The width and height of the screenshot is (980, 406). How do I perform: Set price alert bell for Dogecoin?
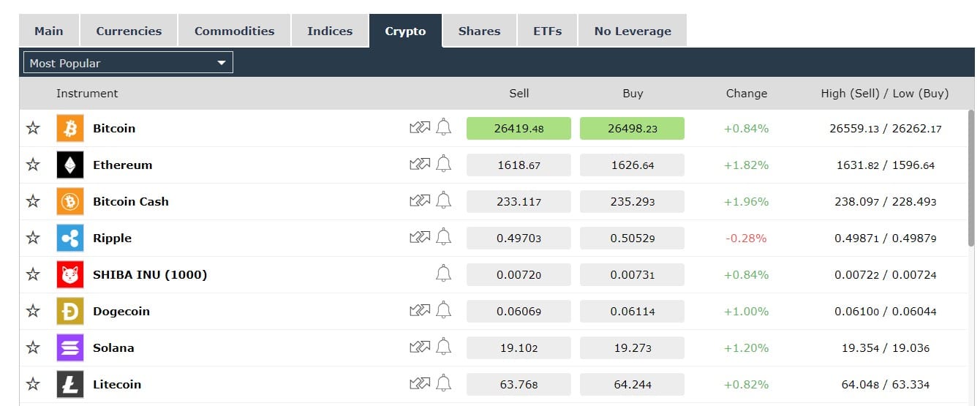tap(443, 311)
